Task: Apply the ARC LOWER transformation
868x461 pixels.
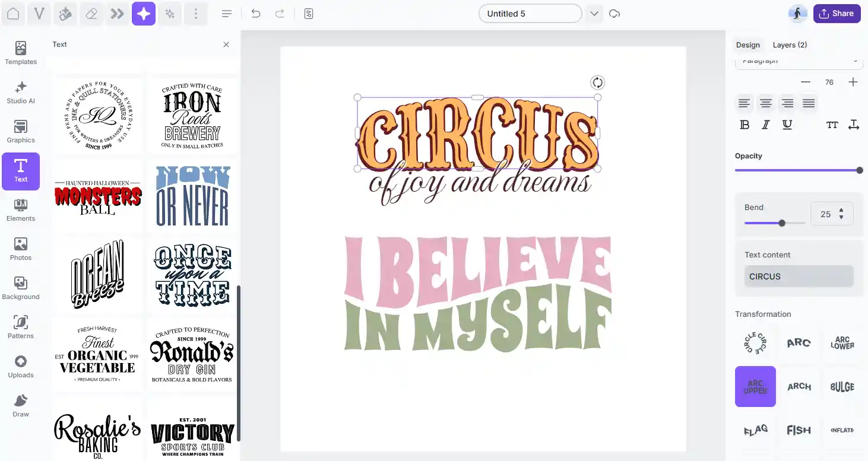Action: 842,343
